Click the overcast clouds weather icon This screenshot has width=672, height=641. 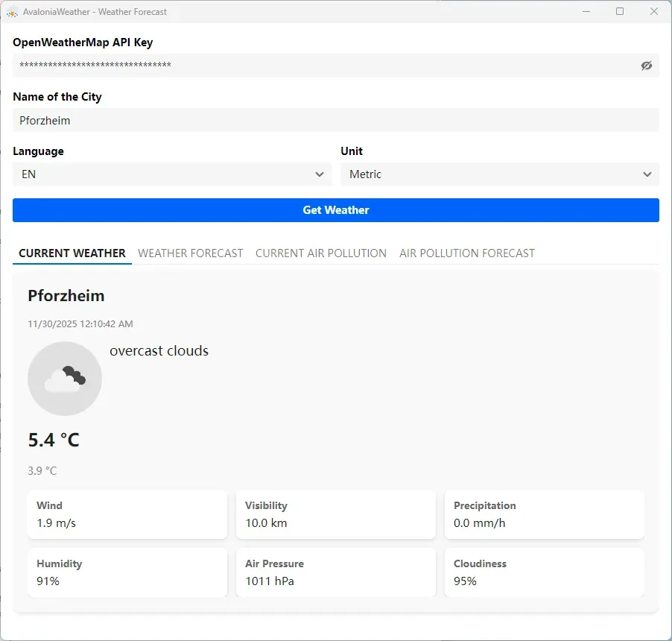tap(65, 379)
